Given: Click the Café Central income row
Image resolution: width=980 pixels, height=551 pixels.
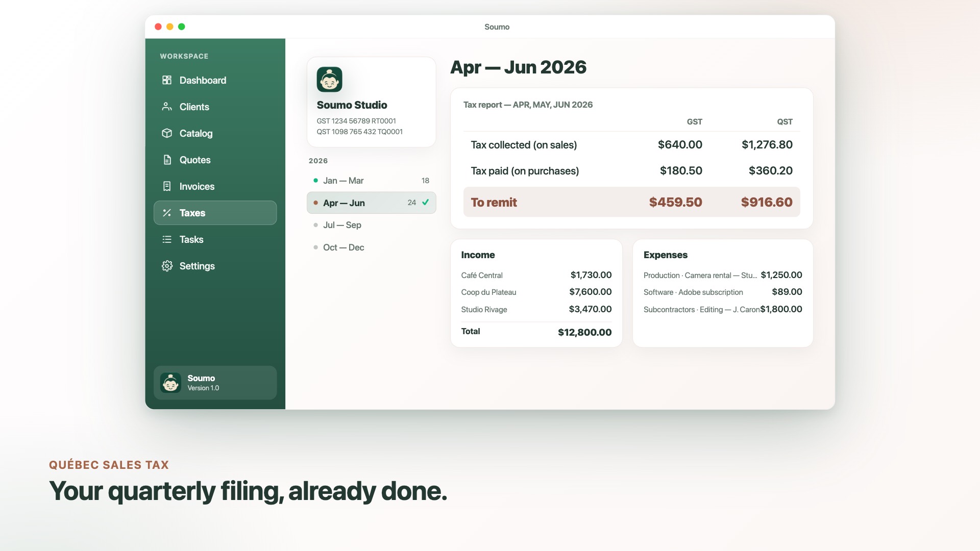Looking at the screenshot, I should (x=536, y=275).
